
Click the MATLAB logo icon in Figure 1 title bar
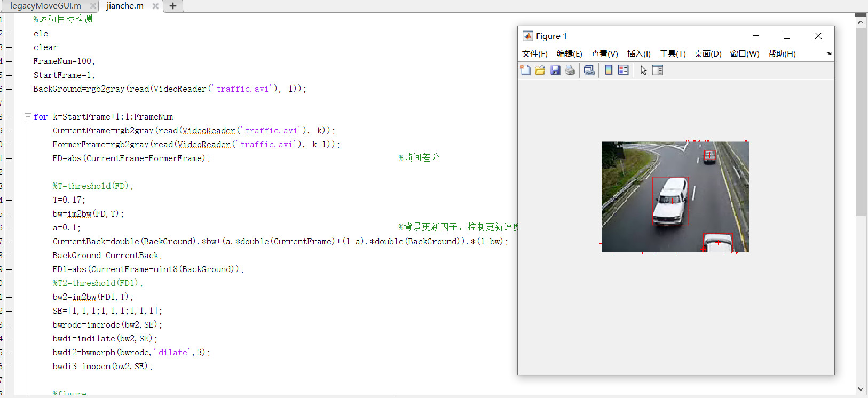[x=527, y=36]
